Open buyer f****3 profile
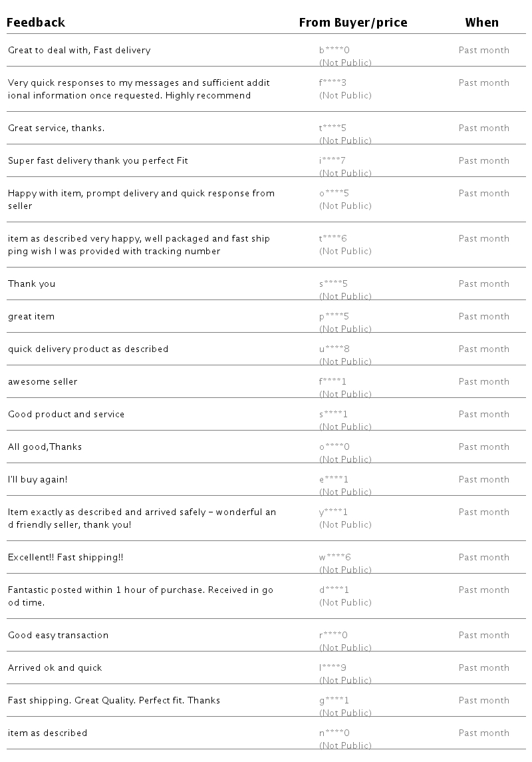Image resolution: width=532 pixels, height=762 pixels. (x=332, y=83)
